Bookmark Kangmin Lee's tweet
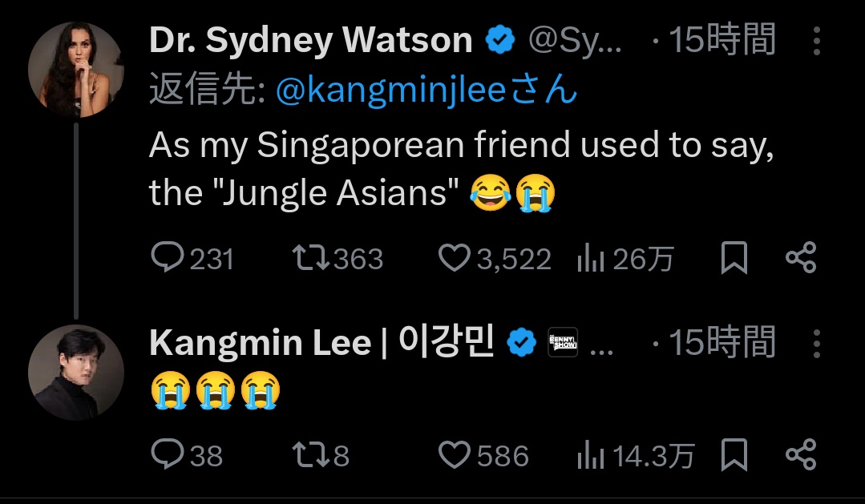 pos(734,455)
